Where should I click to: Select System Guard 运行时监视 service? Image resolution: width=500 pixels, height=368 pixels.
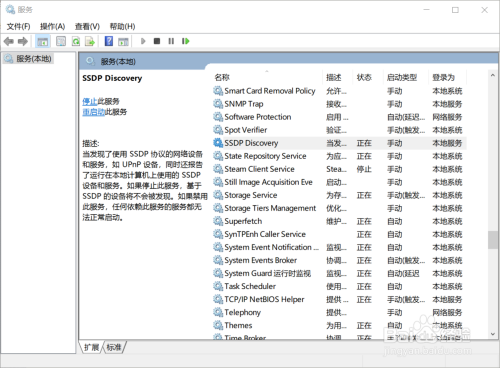click(x=339, y=273)
